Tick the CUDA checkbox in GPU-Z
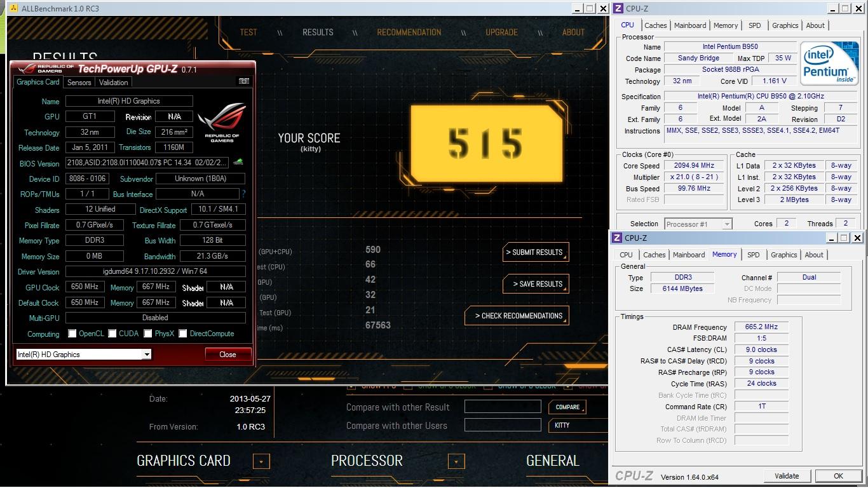Viewport: 868px width, 488px height. pyautogui.click(x=112, y=334)
